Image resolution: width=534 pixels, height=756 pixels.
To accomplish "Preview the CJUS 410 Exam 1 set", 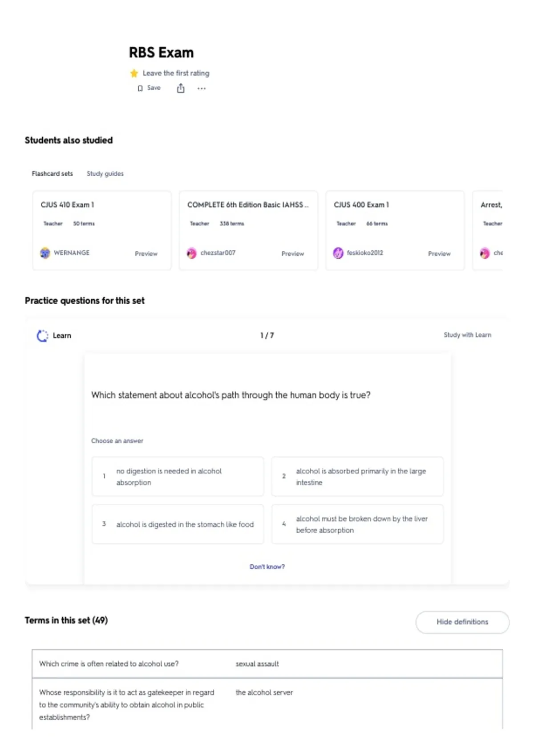I will (146, 253).
